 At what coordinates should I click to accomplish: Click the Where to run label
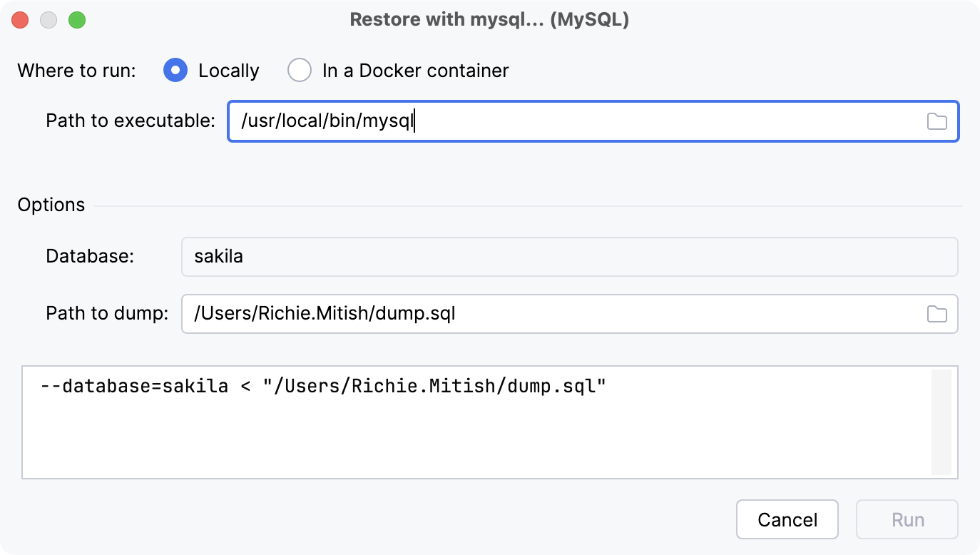76,70
